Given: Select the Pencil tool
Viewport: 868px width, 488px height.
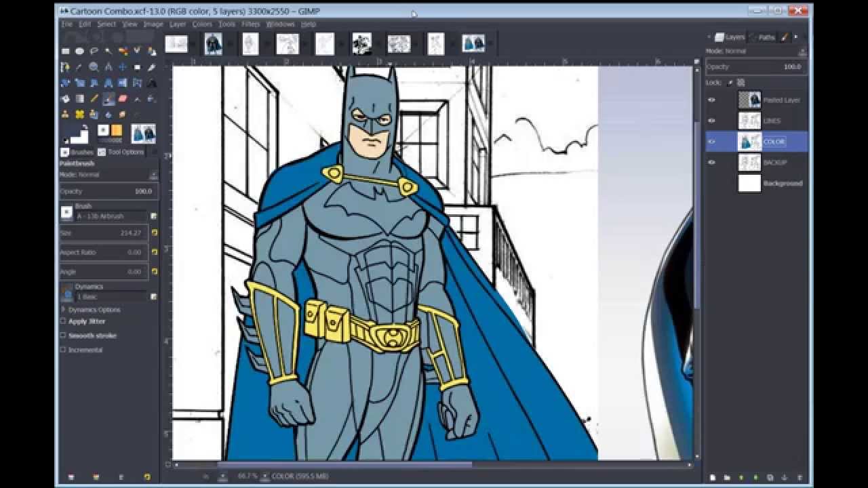Looking at the screenshot, I should coord(94,98).
